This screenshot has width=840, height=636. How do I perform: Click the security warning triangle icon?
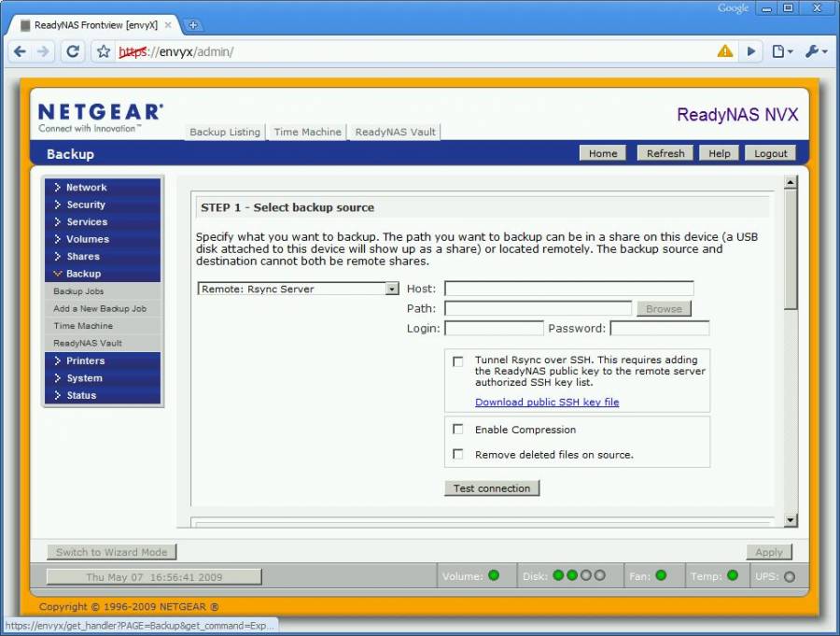(x=725, y=51)
